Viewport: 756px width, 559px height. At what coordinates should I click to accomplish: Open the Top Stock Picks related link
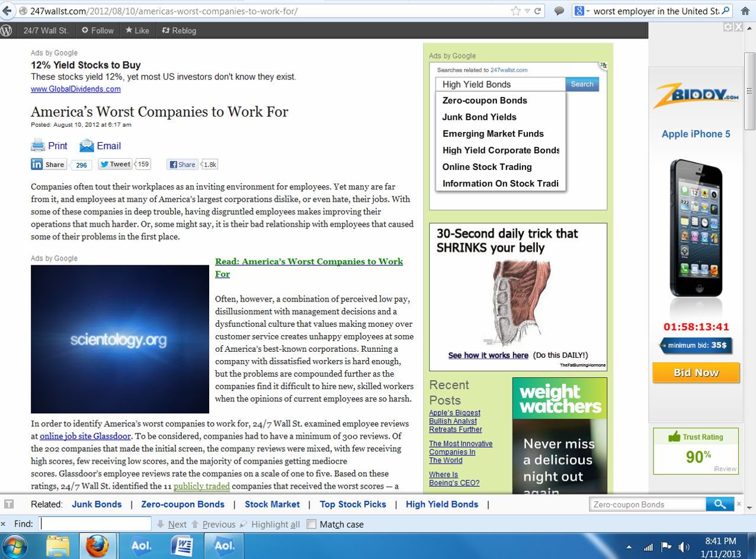pyautogui.click(x=353, y=505)
